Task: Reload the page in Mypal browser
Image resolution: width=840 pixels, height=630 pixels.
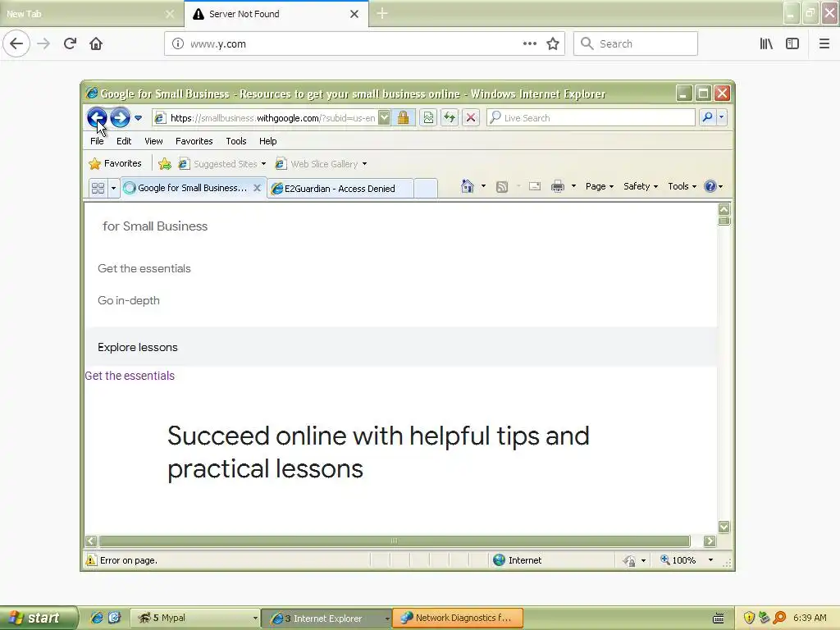Action: pyautogui.click(x=70, y=43)
